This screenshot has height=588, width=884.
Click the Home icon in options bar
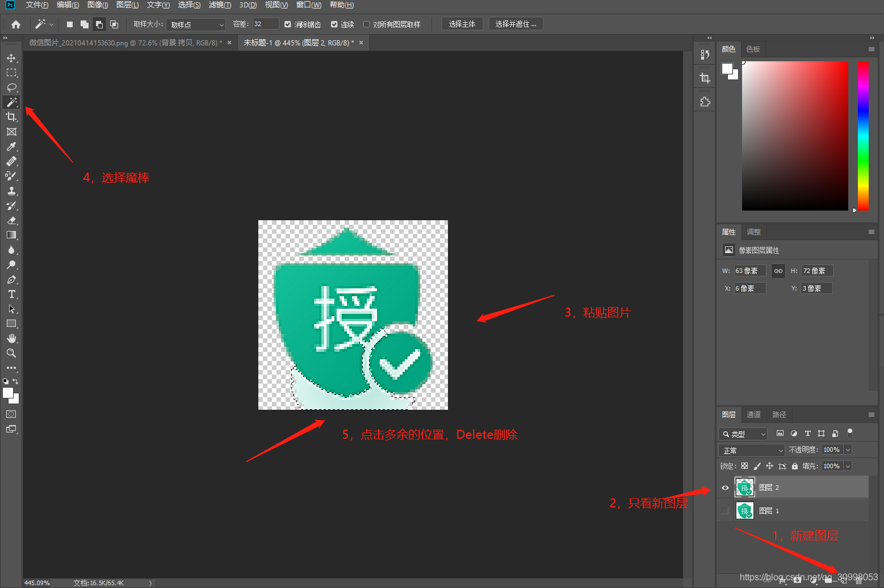16,24
